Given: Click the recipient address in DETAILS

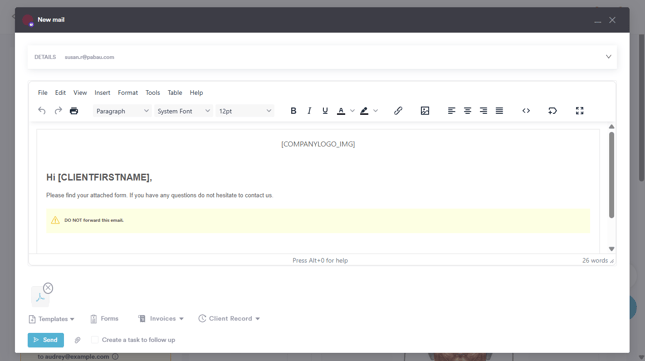Looking at the screenshot, I should point(89,57).
